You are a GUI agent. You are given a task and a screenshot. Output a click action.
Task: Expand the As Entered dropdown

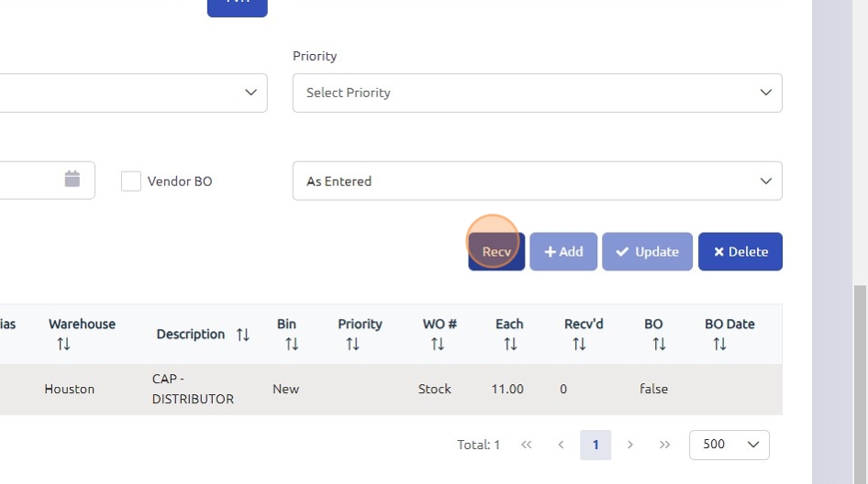pyautogui.click(x=537, y=181)
